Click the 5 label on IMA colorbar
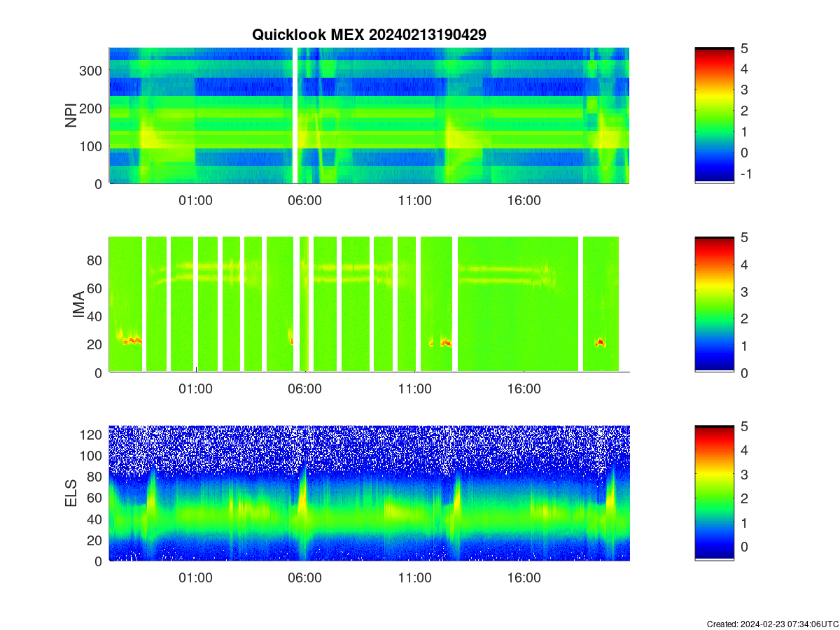 point(743,237)
